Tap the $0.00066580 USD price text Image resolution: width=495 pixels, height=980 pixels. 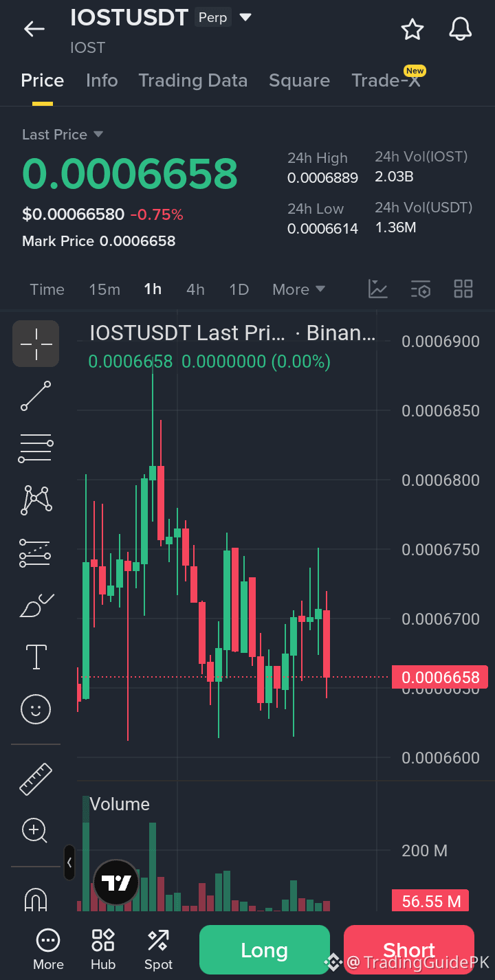pyautogui.click(x=74, y=215)
